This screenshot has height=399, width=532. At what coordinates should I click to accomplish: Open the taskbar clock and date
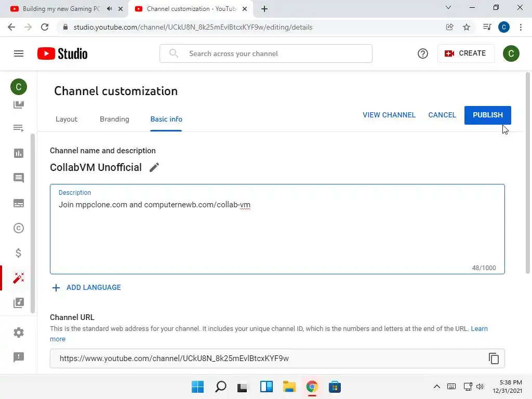click(508, 387)
